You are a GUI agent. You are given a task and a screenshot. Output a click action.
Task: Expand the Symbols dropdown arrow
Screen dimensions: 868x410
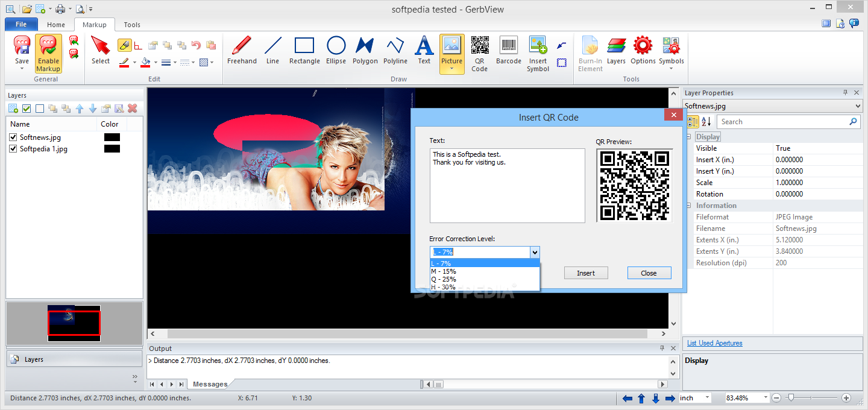coord(671,69)
